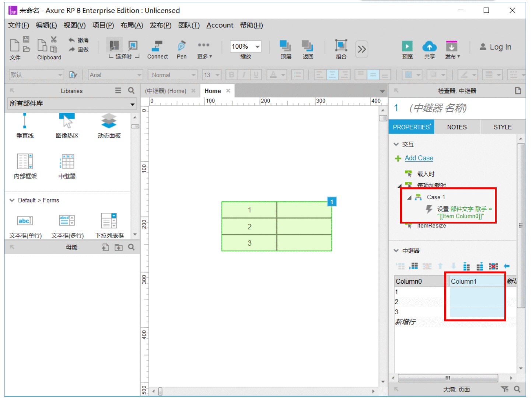The width and height of the screenshot is (532, 398).
Task: Switch to the STYLE tab
Action: pos(503,127)
